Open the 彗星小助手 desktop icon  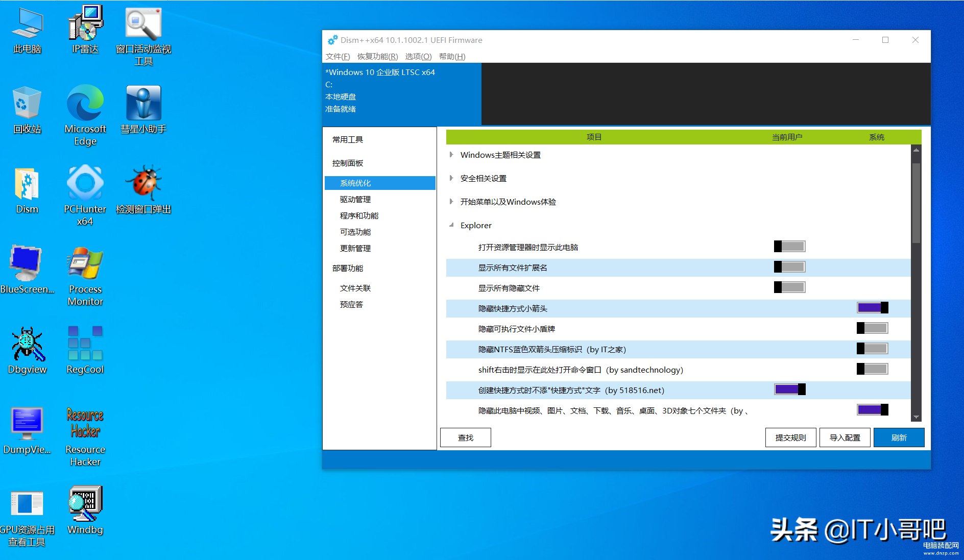click(143, 110)
